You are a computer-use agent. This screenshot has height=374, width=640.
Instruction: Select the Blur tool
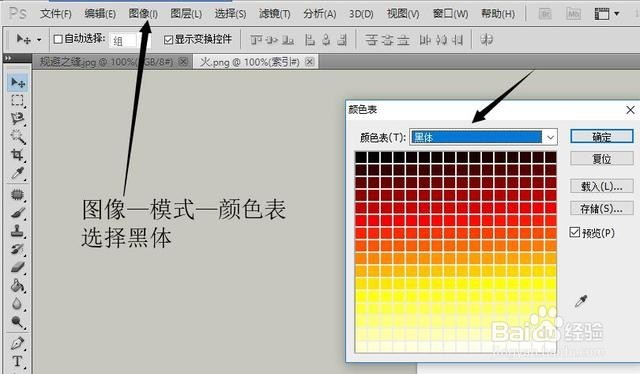(x=17, y=304)
